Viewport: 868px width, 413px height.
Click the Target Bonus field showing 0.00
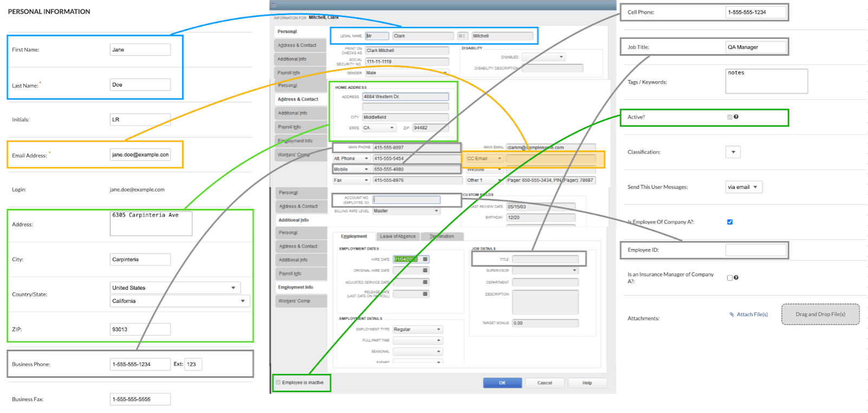coord(545,323)
